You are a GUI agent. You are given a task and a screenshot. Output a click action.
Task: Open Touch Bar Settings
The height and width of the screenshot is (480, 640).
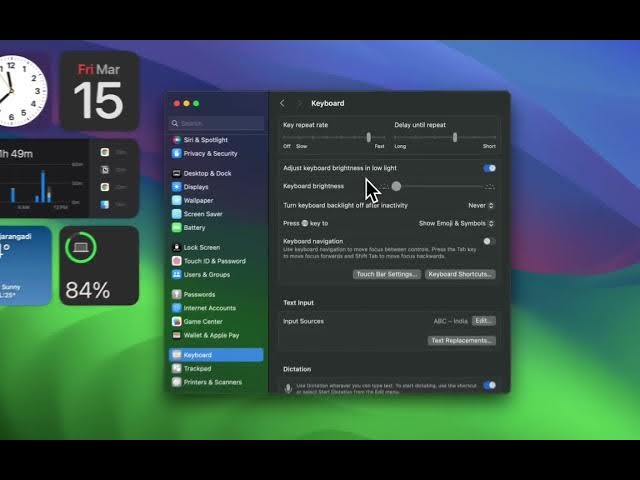[387, 274]
